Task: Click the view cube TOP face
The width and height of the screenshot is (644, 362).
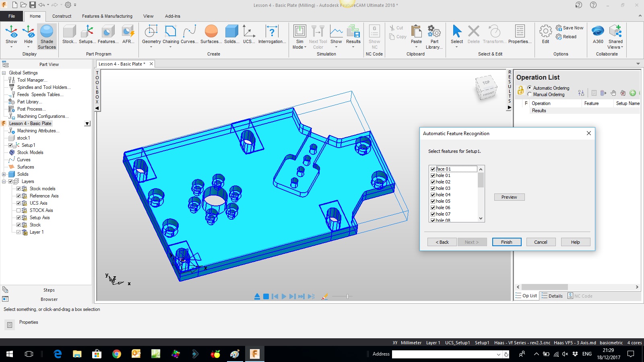Action: click(x=486, y=83)
